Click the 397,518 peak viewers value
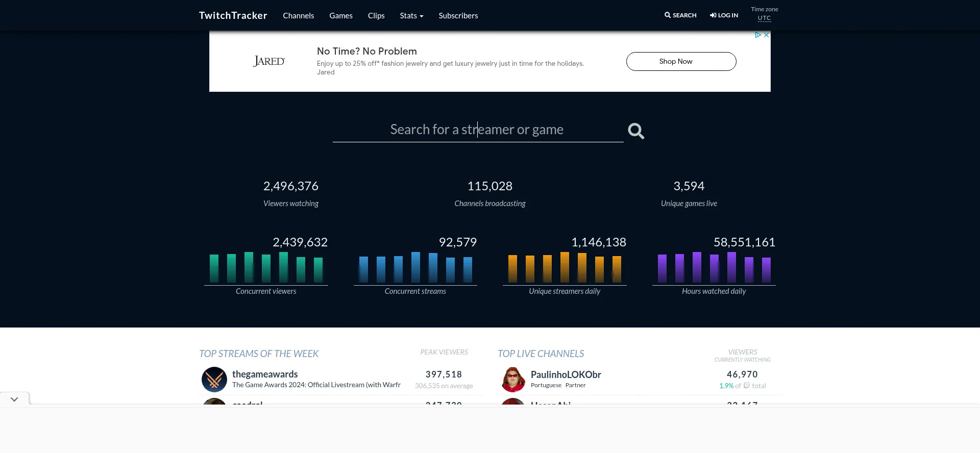The width and height of the screenshot is (980, 453). (444, 374)
